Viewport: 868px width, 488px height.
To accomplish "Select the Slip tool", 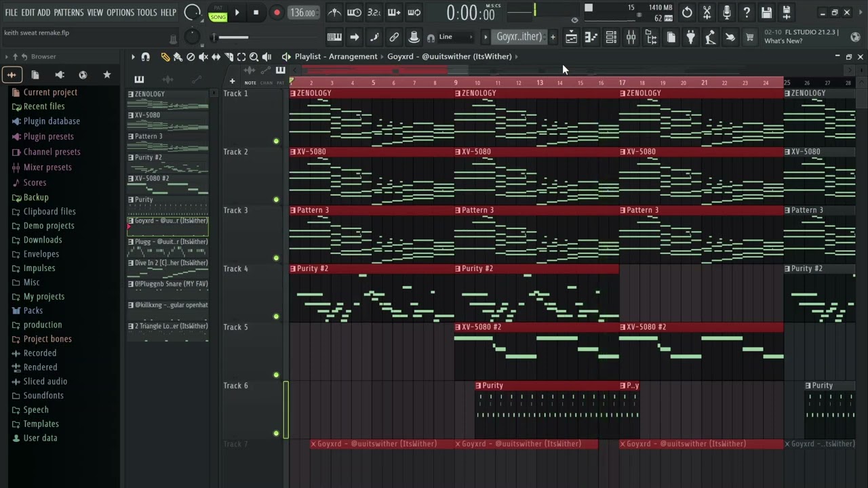I will [216, 57].
